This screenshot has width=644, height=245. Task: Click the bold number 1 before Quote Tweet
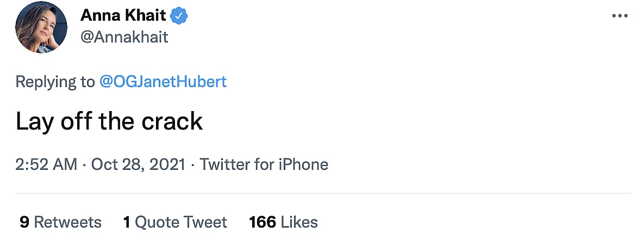127,222
